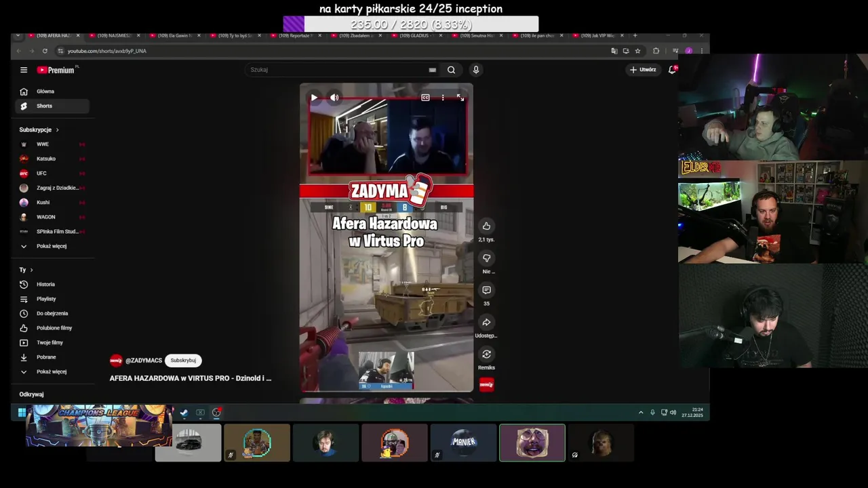This screenshot has width=868, height=488.
Task: Switch to the Ela Gawin tab
Action: [174, 35]
